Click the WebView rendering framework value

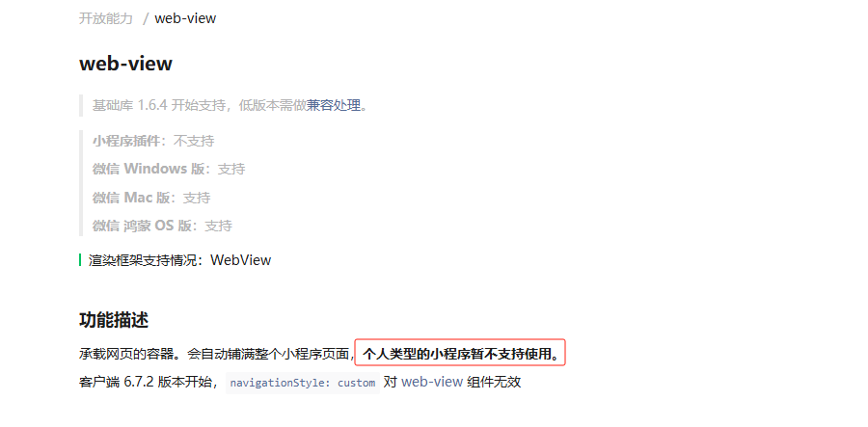pos(241,260)
